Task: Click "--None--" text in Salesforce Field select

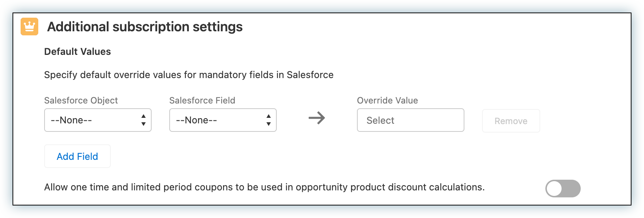Action: [x=197, y=120]
